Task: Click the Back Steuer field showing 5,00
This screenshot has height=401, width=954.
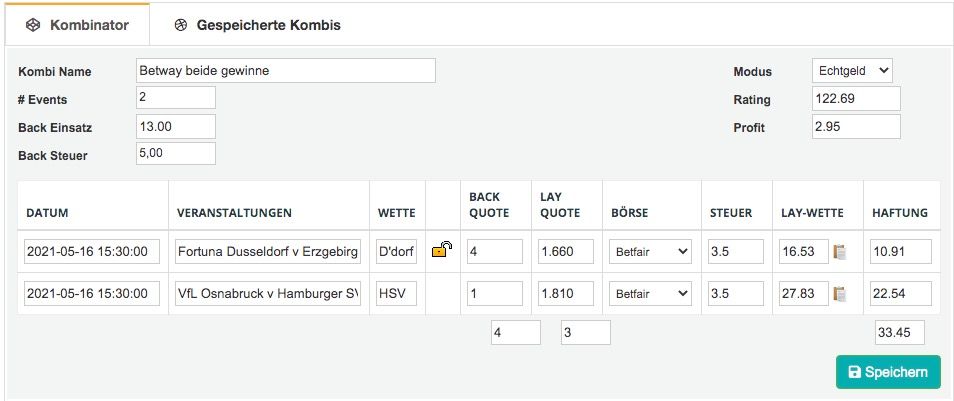Action: point(176,153)
